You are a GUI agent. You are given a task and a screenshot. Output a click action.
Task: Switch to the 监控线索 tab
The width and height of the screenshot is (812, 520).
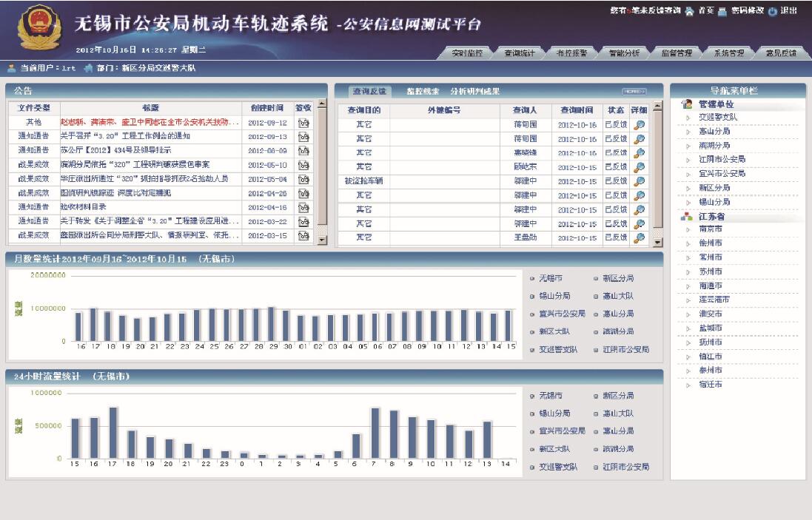[423, 92]
